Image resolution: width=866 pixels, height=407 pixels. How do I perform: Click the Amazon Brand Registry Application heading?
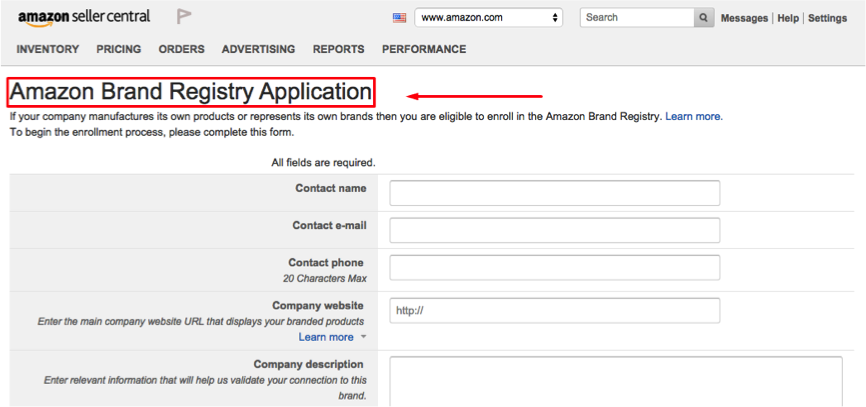point(191,92)
